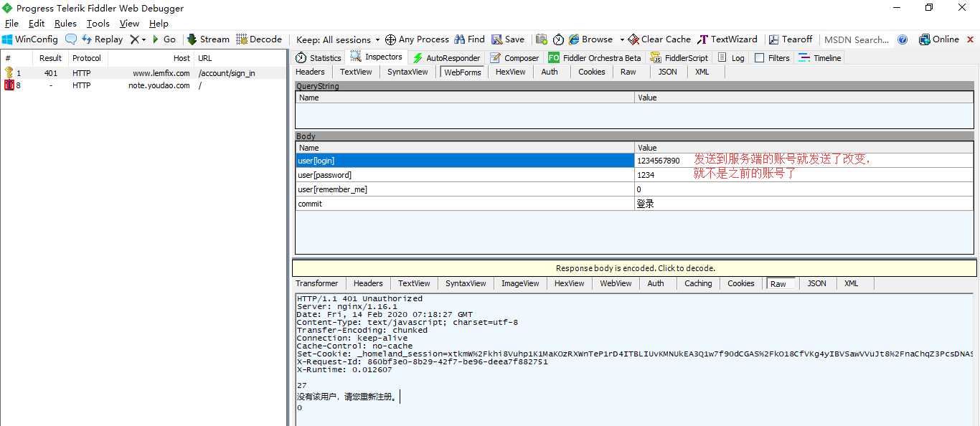Select request Headers inspector tab
This screenshot has height=426, width=980.
point(310,72)
